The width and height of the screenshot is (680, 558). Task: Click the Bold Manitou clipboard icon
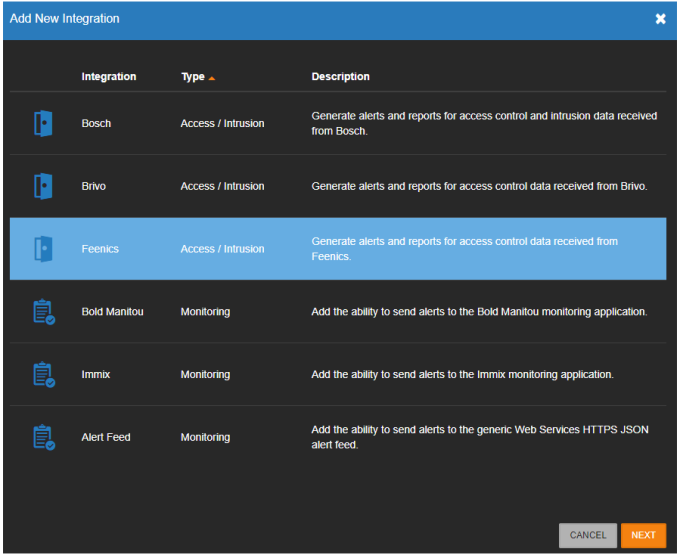43,312
